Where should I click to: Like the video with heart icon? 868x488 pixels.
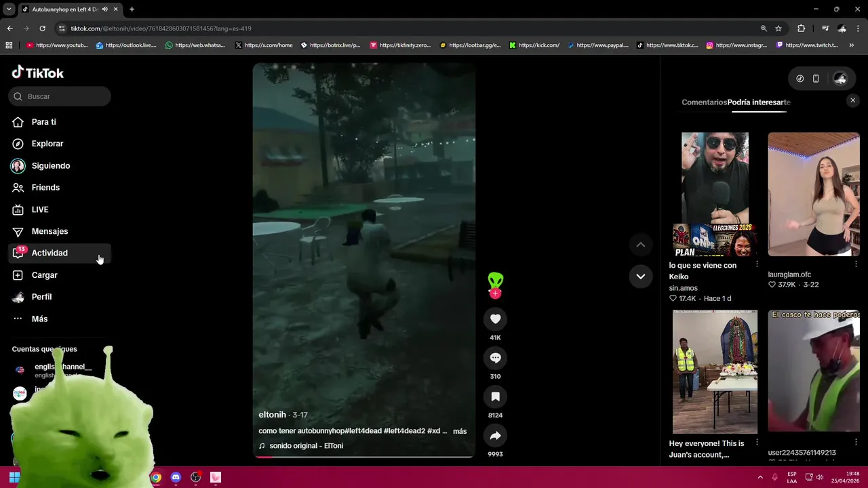pyautogui.click(x=495, y=319)
